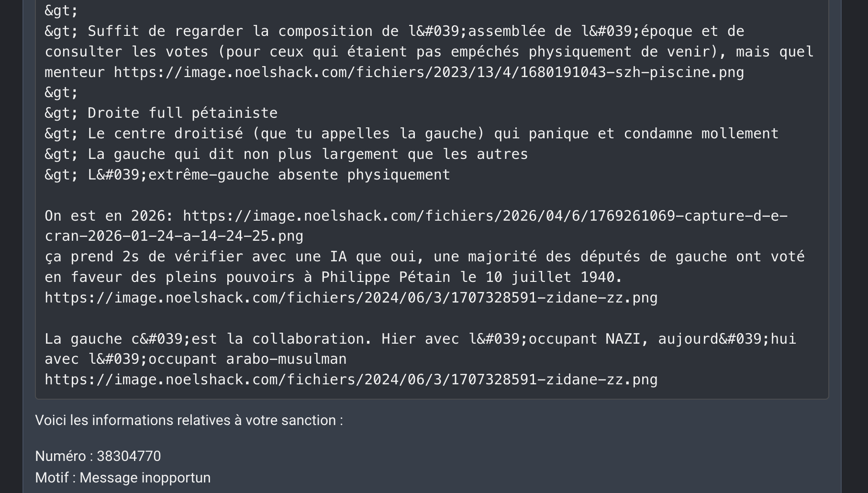Click the "La gauche qui dit non" line
Screen dimensions: 868x493
(x=307, y=154)
